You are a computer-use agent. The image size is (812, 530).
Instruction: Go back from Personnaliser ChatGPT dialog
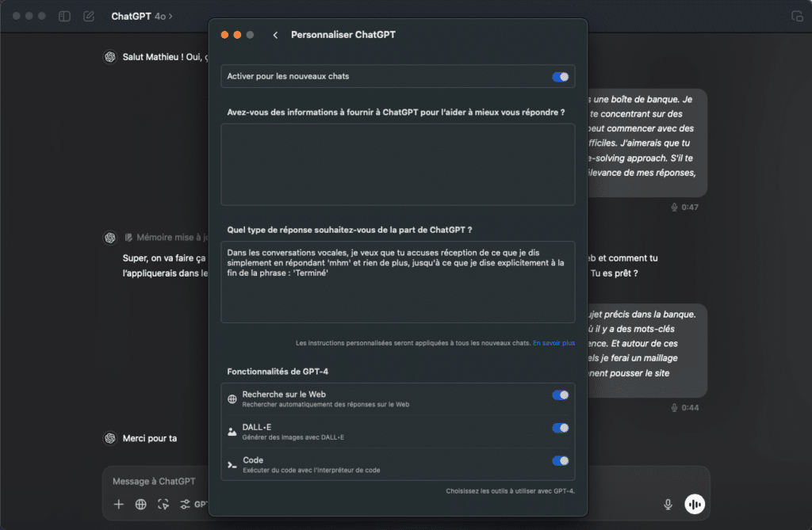click(275, 35)
